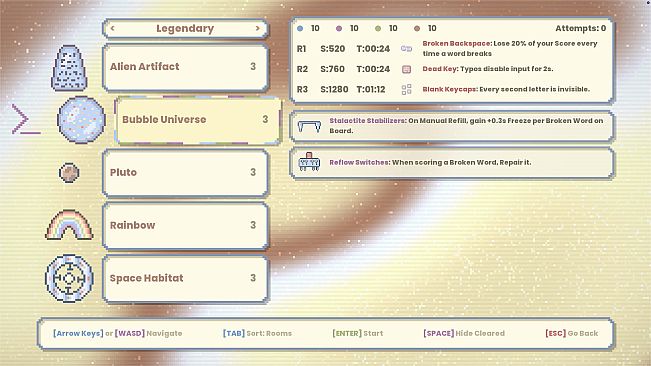Viewport: 651px width, 366px height.
Task: Click the Stalactite Stabilizers item icon
Action: coord(309,126)
